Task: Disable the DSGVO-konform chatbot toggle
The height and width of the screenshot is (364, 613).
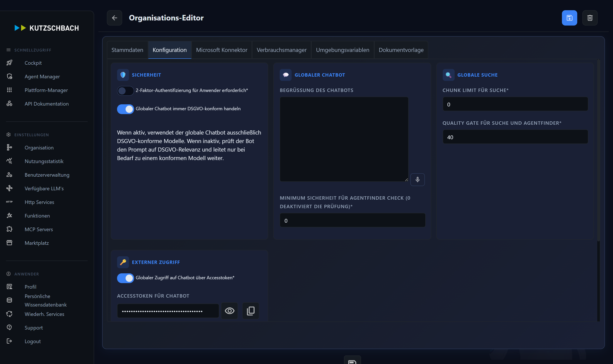Action: point(126,109)
